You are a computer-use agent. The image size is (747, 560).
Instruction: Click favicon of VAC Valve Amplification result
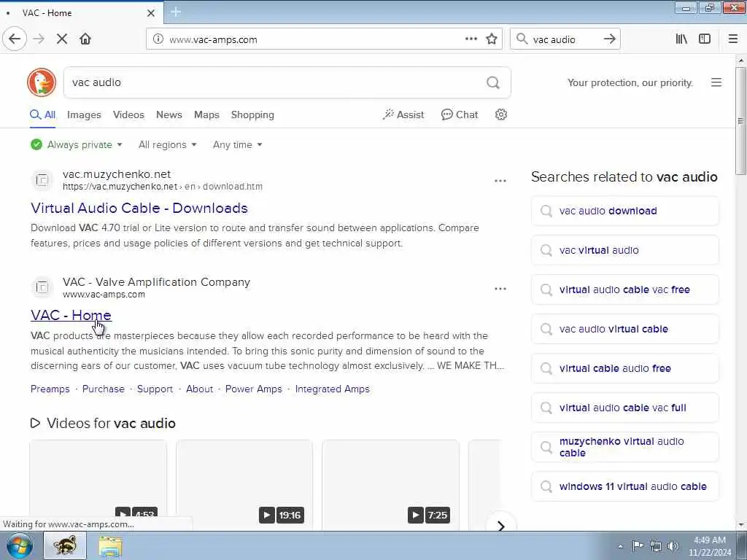point(42,287)
